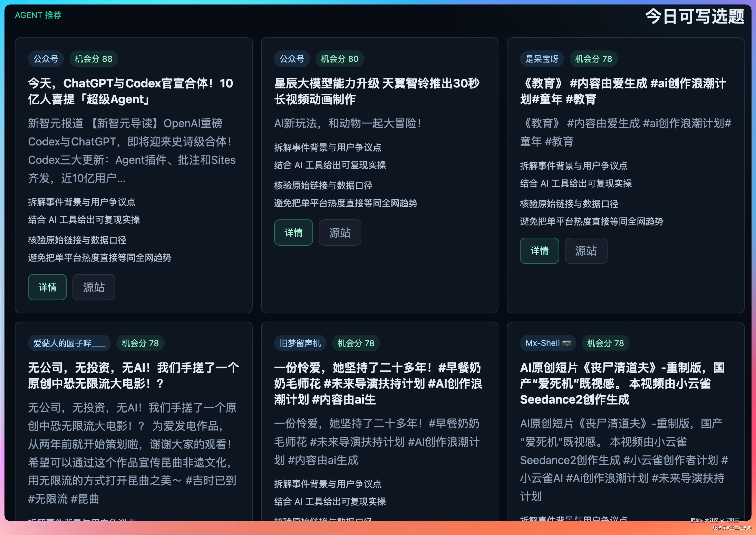Click 拆解事件背景与用户争议点 in 星辰大模型 card
Screen dimensions: 756x535
328,147
